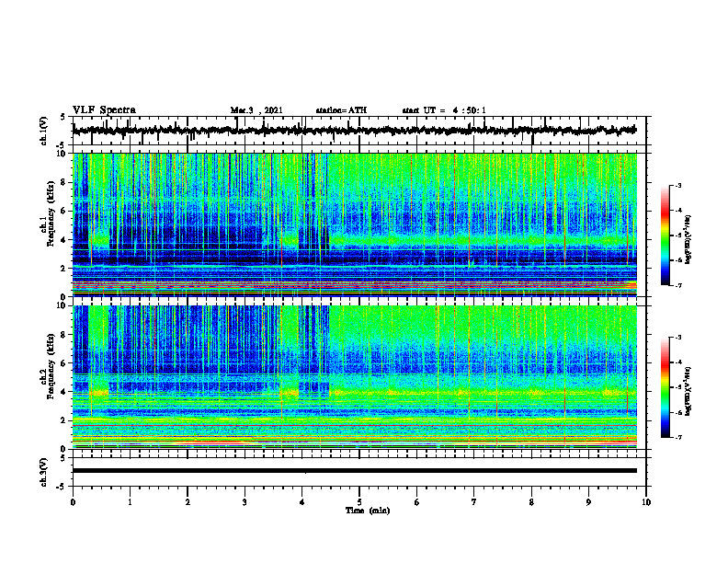Click time axis tick label "9"

tap(588, 502)
